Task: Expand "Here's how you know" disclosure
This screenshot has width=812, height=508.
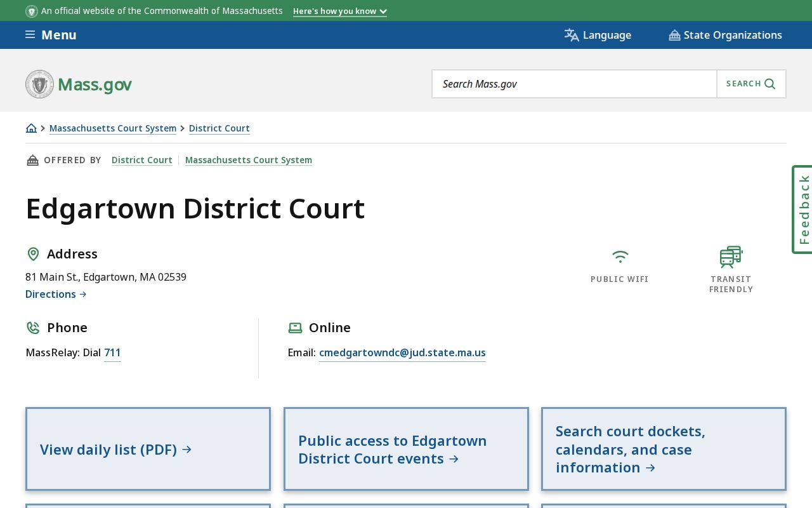Action: [340, 11]
